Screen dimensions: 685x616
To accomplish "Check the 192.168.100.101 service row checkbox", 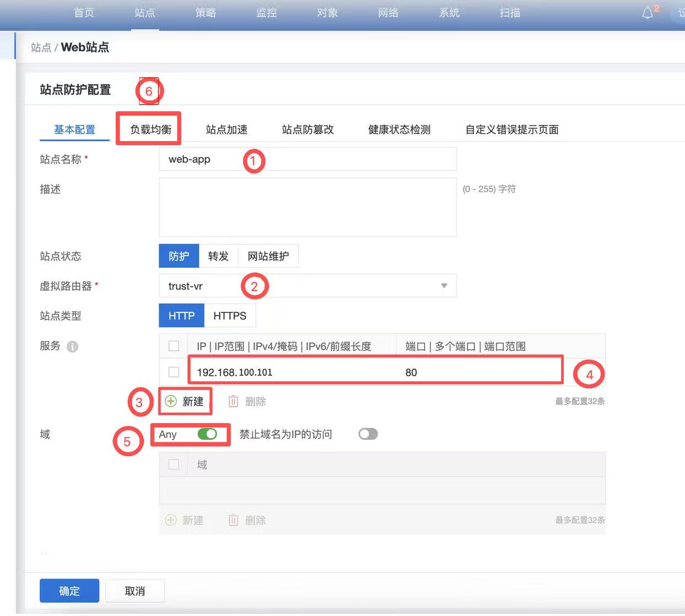I will (174, 372).
